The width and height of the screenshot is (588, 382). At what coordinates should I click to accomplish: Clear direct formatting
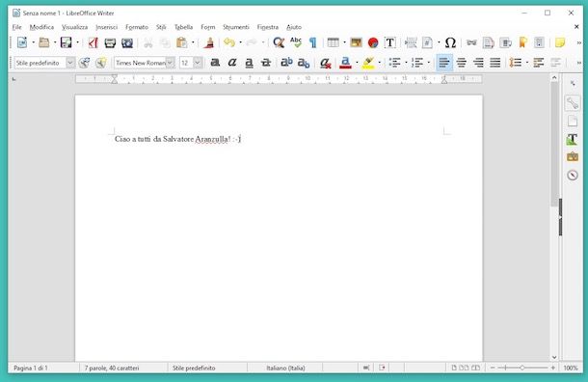point(325,63)
